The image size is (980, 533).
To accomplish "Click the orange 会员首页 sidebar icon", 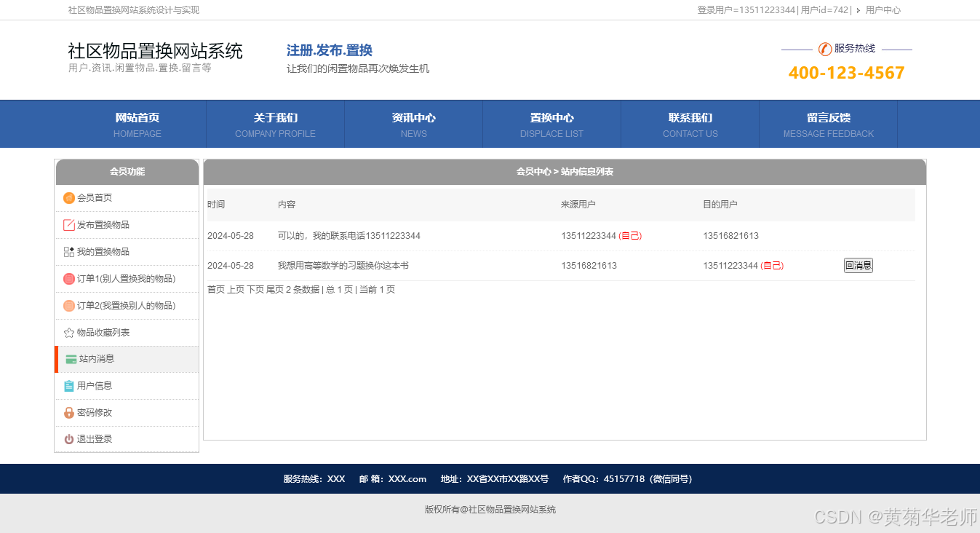I will 69,198.
